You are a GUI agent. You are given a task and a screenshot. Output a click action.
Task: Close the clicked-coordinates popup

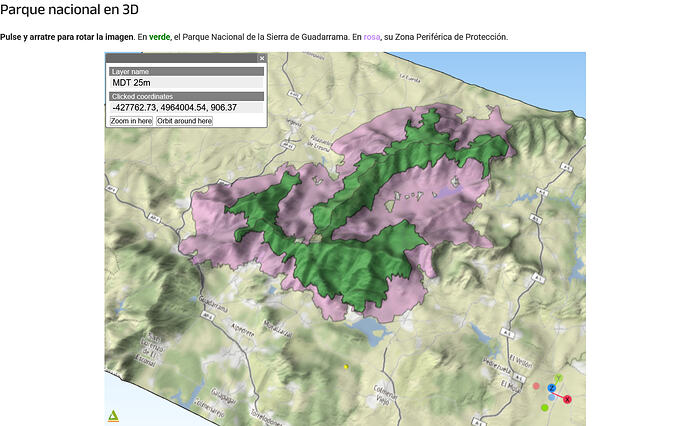[x=262, y=58]
